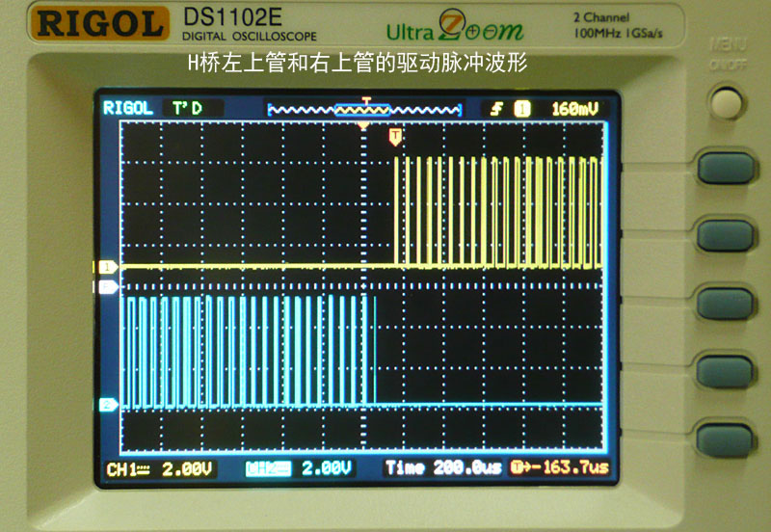Click the yellow CH1 ground marker
771x532 pixels.
(x=108, y=266)
